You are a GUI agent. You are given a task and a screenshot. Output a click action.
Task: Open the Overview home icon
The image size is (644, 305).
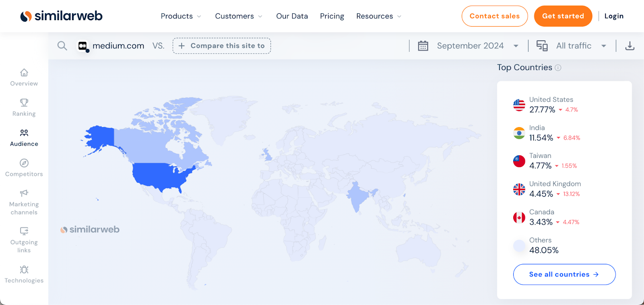click(24, 72)
